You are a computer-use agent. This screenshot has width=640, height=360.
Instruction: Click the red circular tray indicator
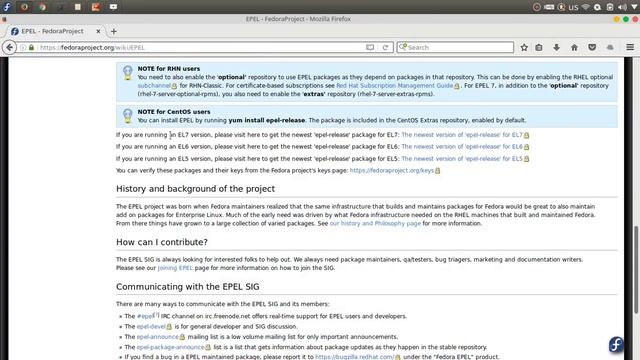pos(537,7)
